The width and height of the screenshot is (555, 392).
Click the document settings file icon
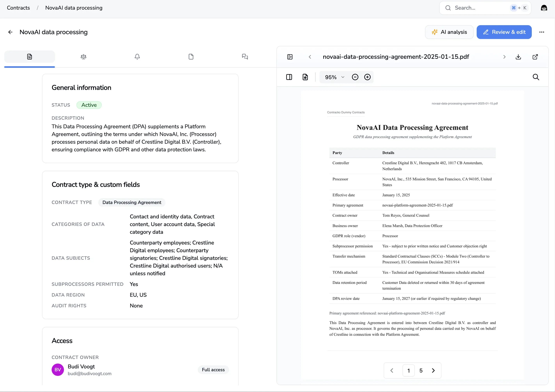(305, 77)
